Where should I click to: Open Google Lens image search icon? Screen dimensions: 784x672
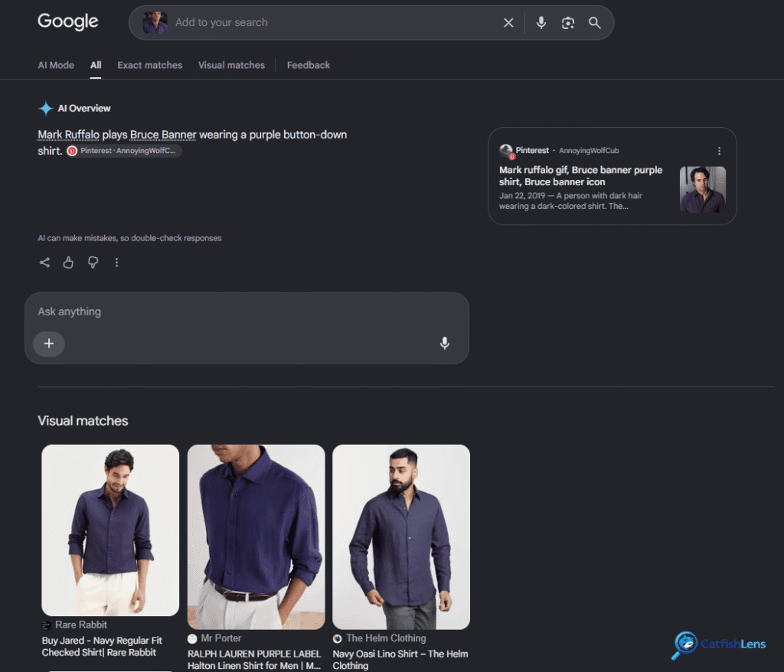[567, 22]
